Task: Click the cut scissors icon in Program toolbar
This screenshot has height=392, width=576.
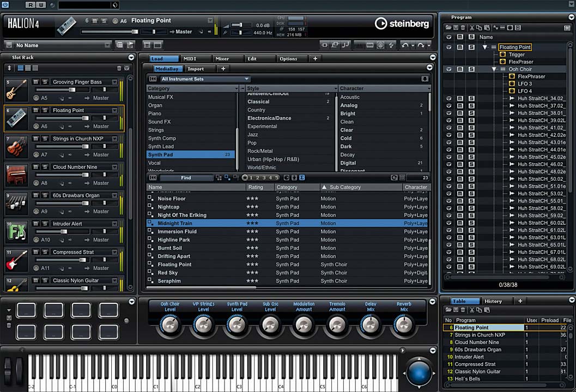Action: tap(472, 28)
